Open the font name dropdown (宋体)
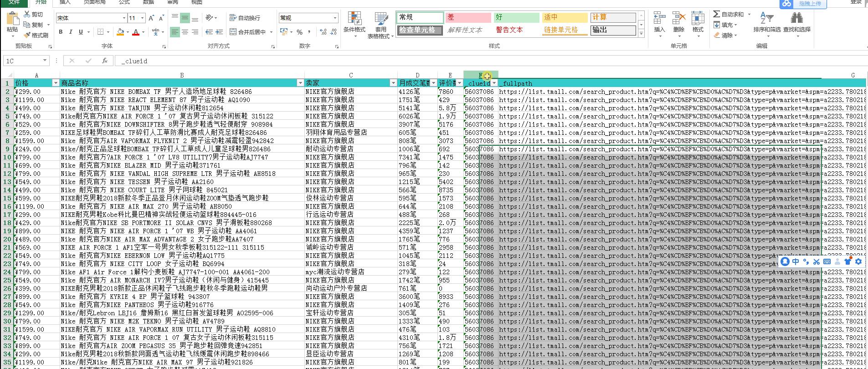Image resolution: width=868 pixels, height=369 pixels. click(124, 18)
